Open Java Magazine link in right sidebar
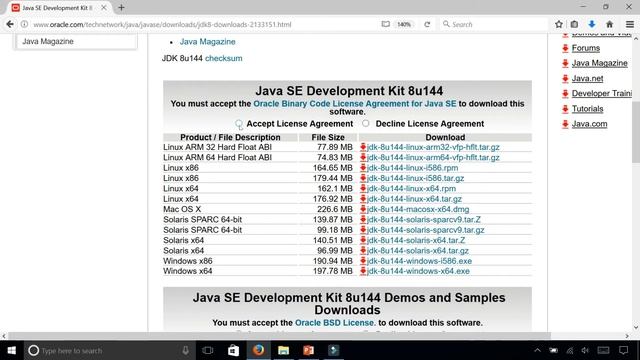The width and height of the screenshot is (640, 360). pyautogui.click(x=600, y=63)
